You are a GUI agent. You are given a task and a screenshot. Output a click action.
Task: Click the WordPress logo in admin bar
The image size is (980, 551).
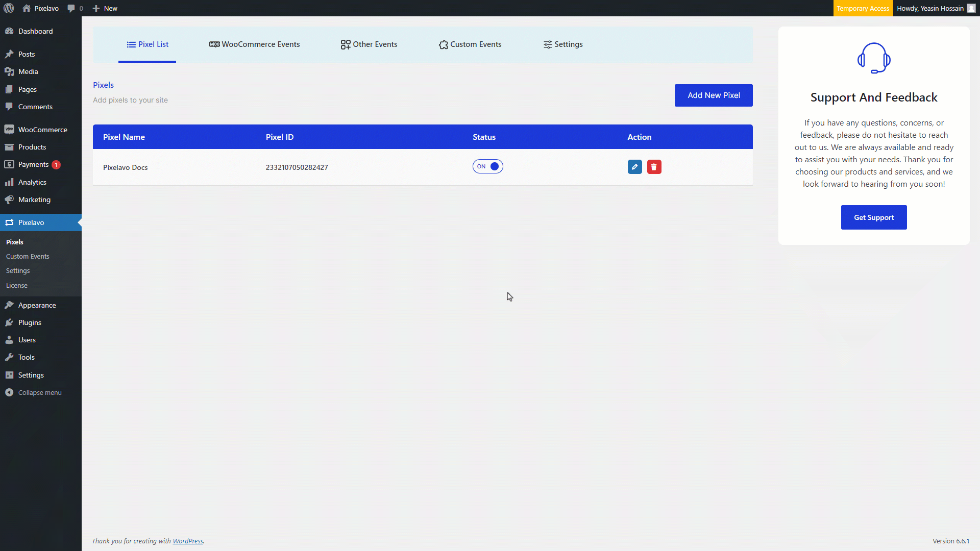pos(9,8)
